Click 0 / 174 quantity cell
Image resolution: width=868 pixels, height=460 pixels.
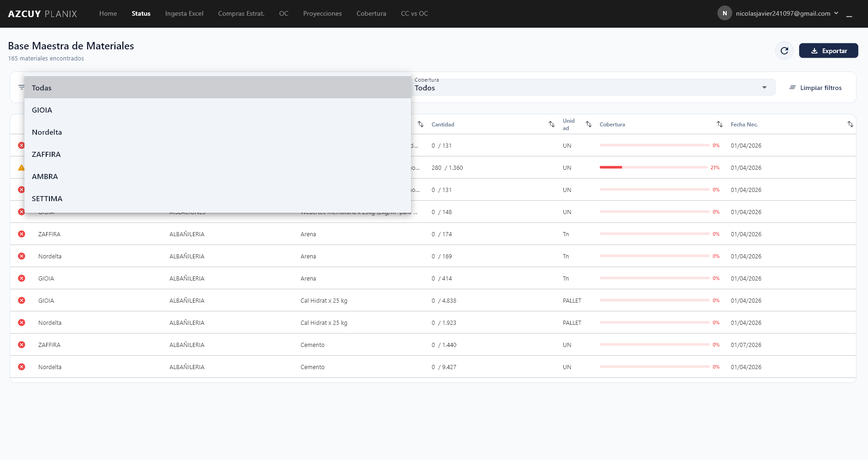[x=442, y=234]
